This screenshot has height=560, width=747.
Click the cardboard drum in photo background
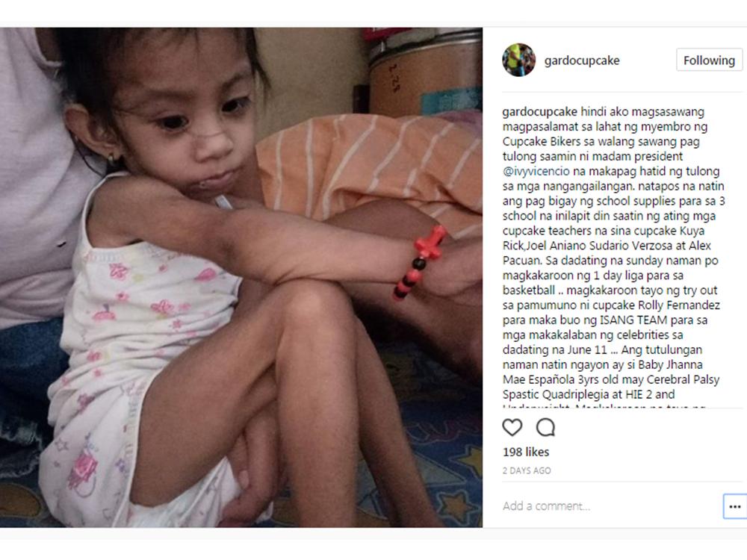425,72
